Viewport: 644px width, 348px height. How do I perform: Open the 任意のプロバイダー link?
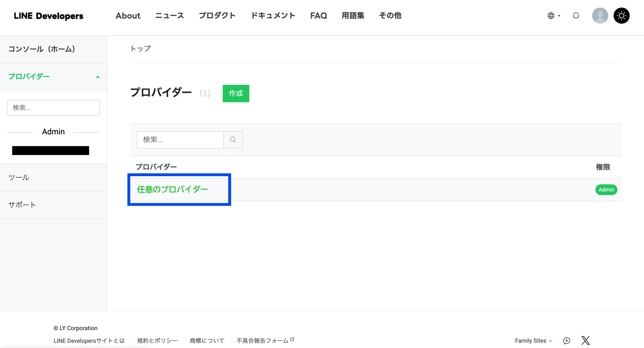tap(172, 190)
